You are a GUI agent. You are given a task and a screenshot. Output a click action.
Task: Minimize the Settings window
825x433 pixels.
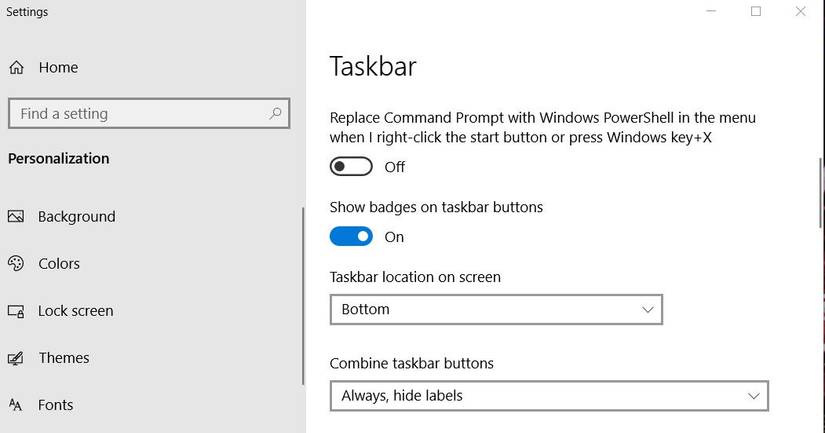point(711,11)
